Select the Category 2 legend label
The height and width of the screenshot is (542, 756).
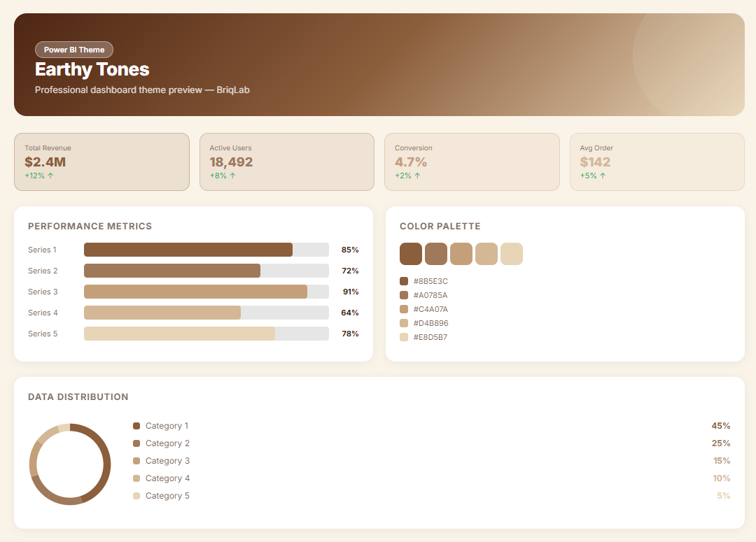pos(167,443)
